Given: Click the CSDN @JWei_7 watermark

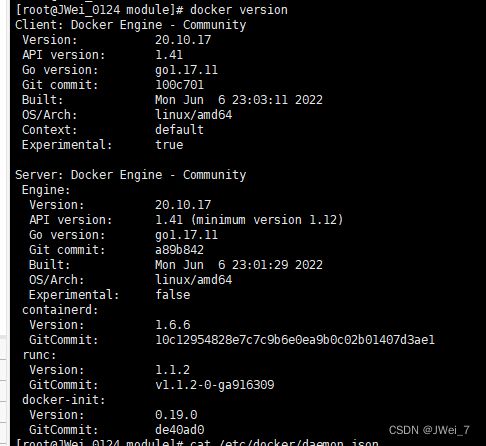Looking at the screenshot, I should click(429, 430).
